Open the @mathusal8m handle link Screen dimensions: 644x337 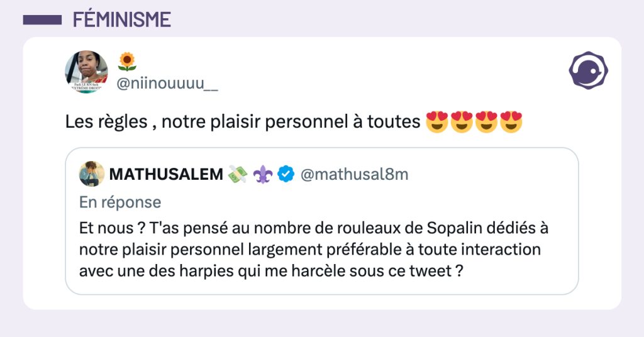355,174
